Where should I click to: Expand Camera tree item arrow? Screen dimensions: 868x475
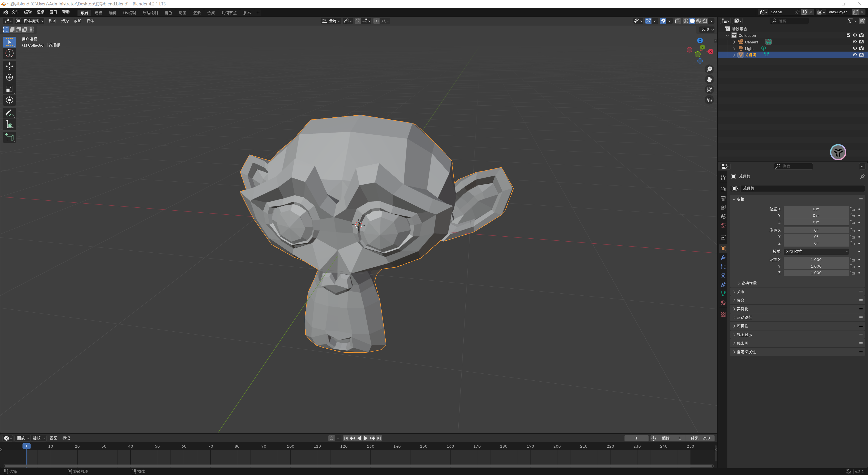734,42
